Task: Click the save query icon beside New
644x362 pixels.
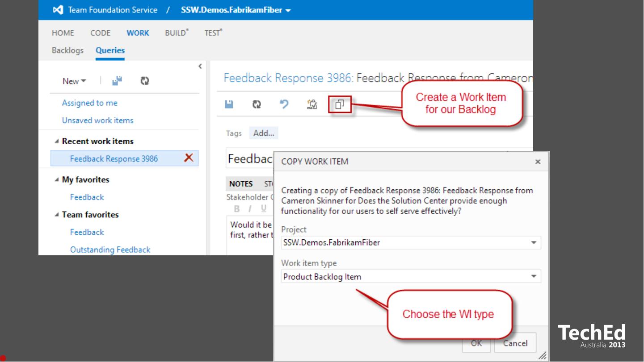Action: [x=117, y=81]
